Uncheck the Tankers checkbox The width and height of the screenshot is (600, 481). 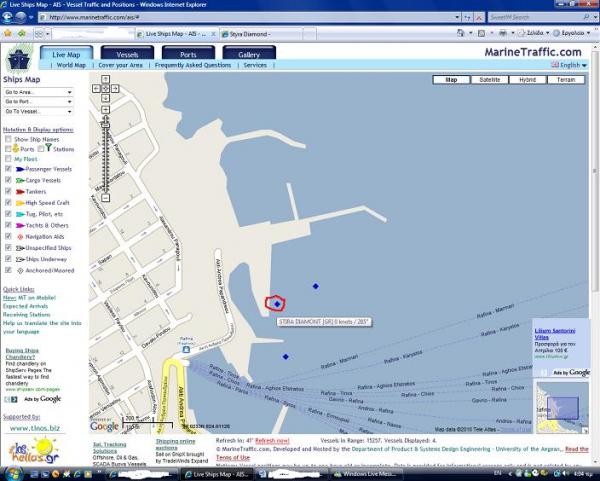click(8, 191)
